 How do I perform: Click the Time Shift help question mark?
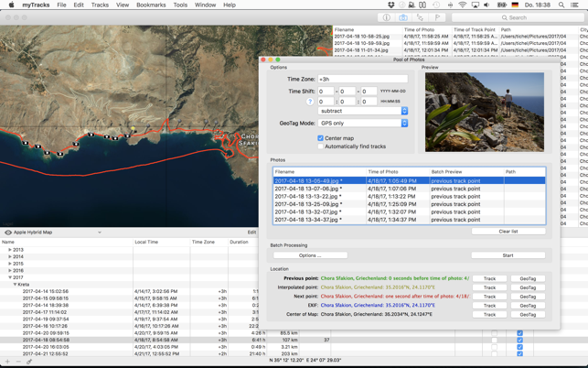[310, 102]
